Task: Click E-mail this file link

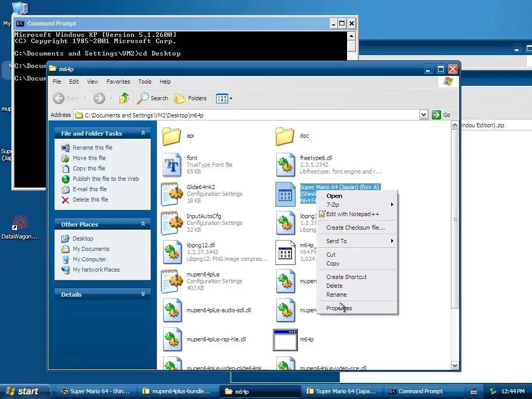Action: click(x=89, y=189)
